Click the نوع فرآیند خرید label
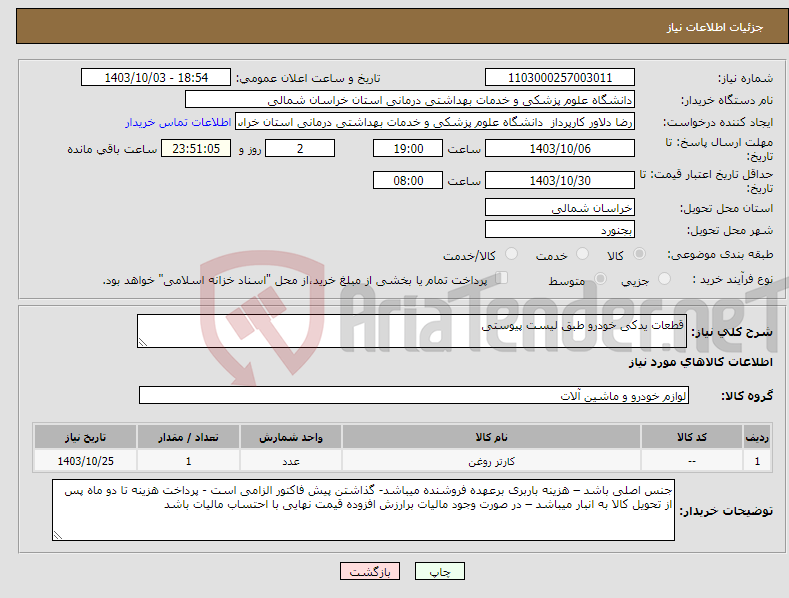This screenshot has width=789, height=598. (x=733, y=279)
